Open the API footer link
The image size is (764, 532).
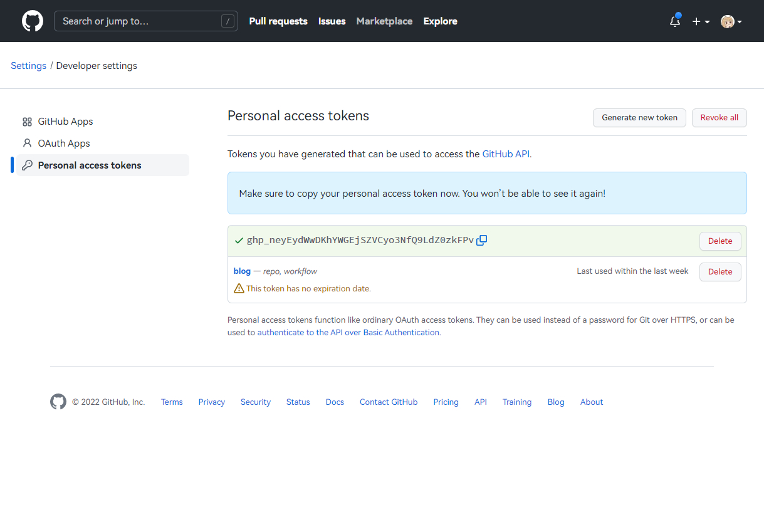tap(481, 402)
